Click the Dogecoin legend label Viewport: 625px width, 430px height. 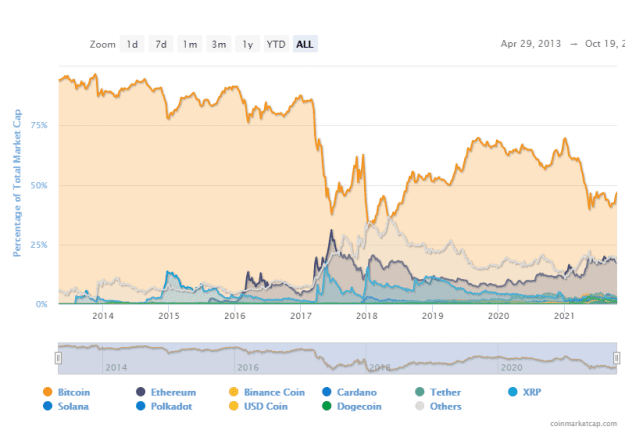[x=359, y=406]
